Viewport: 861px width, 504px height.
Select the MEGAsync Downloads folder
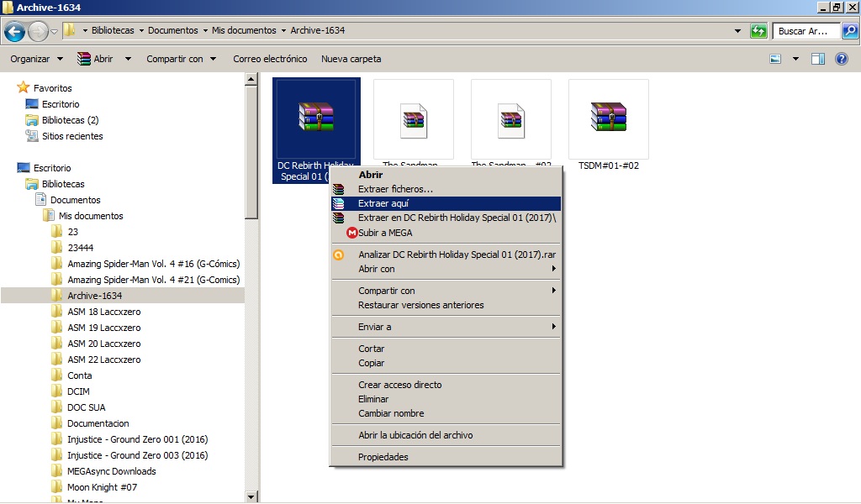[x=112, y=470]
